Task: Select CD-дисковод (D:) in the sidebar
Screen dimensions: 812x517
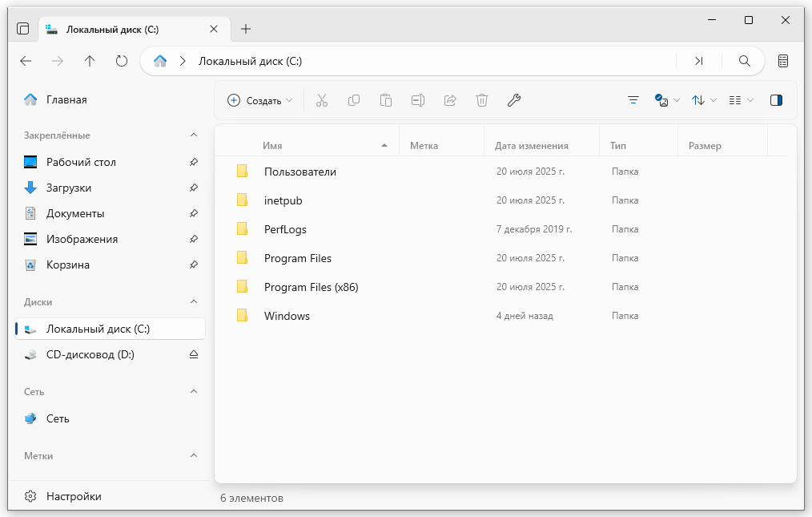Action: pos(110,355)
